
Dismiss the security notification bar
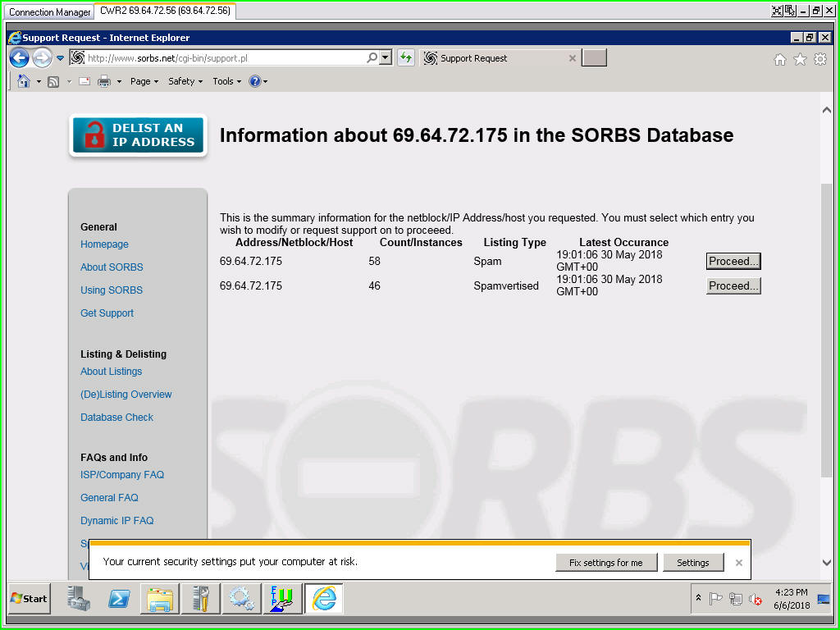(739, 563)
